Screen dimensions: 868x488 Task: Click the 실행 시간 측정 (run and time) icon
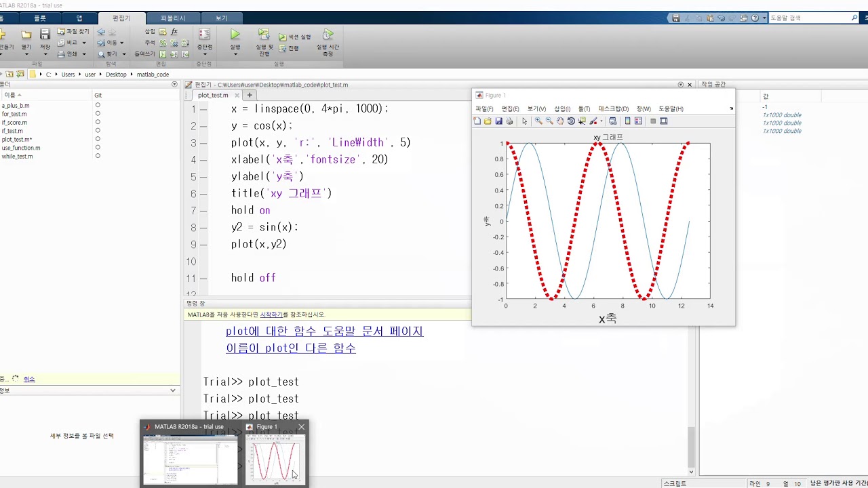coord(328,34)
